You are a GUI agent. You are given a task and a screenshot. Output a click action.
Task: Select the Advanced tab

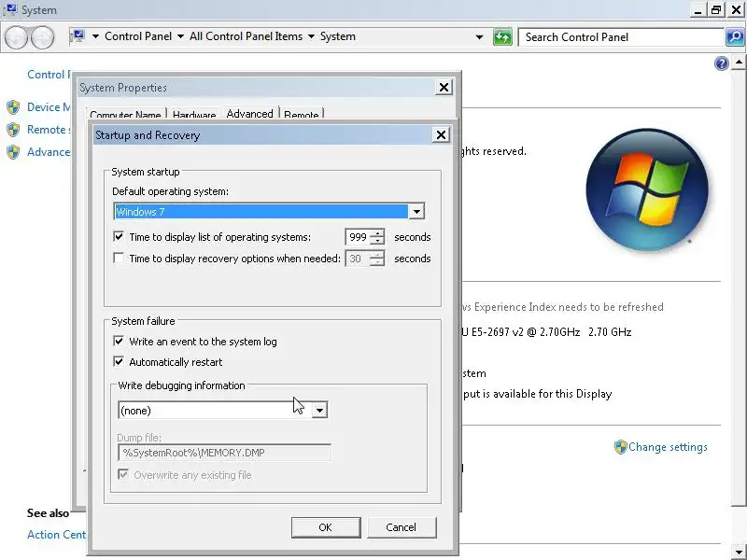[249, 113]
